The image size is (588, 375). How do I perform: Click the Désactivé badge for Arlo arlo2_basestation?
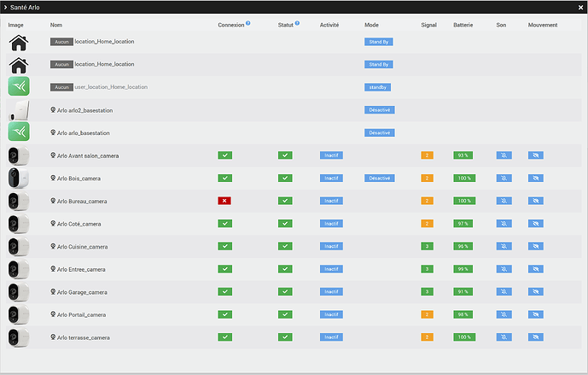click(x=380, y=110)
